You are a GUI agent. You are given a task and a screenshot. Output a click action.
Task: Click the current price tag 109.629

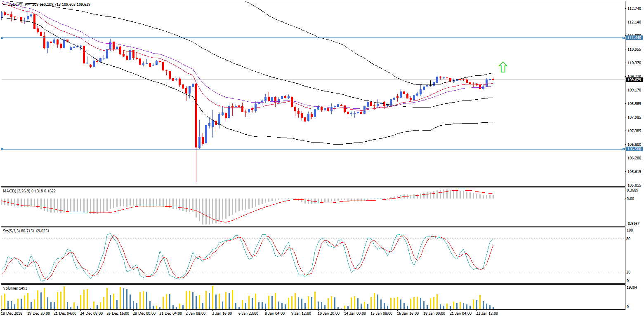(634, 80)
